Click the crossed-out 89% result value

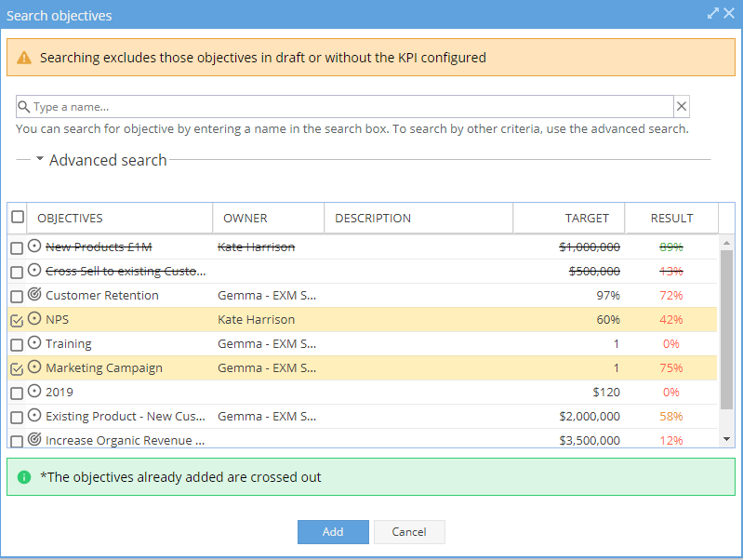click(x=671, y=247)
